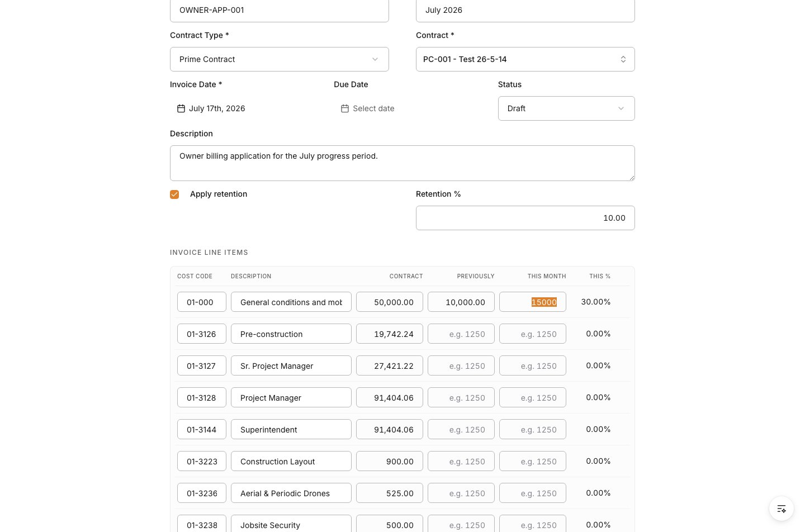
Task: Click the This Month field in Superintendent row
Action: pos(533,429)
